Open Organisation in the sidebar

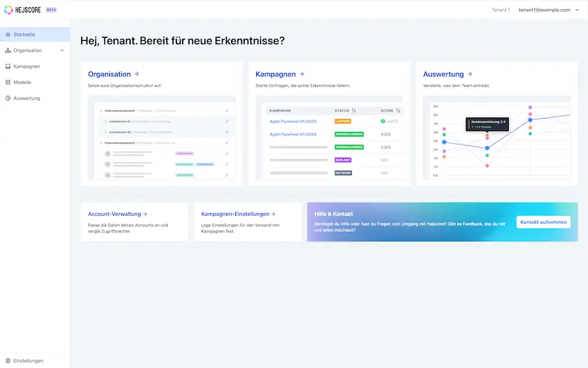click(x=35, y=50)
